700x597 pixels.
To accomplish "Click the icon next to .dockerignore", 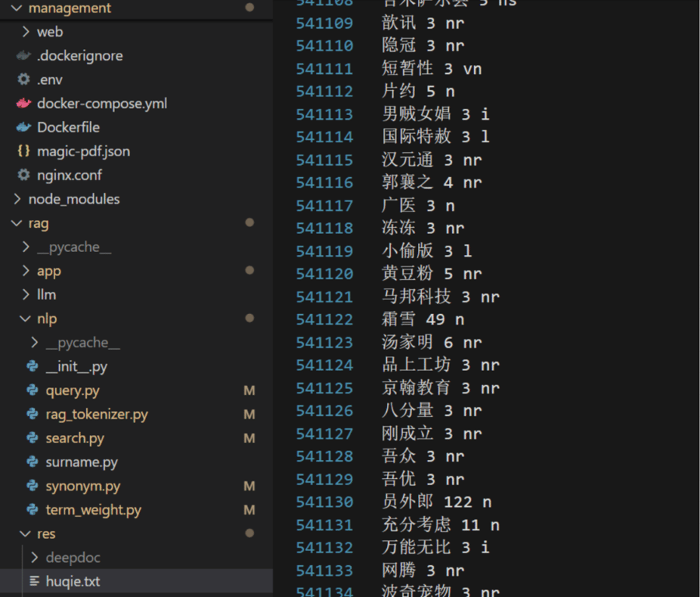I will tap(23, 55).
